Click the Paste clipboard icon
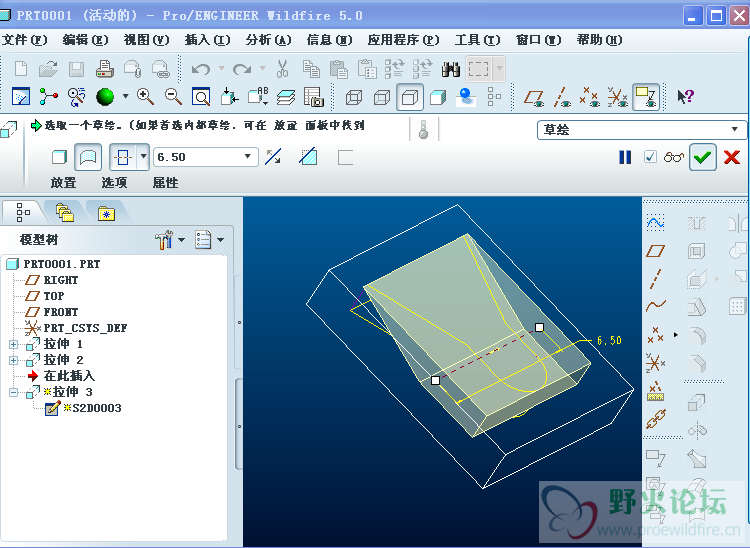Viewport: 750px width, 548px height. (x=339, y=69)
